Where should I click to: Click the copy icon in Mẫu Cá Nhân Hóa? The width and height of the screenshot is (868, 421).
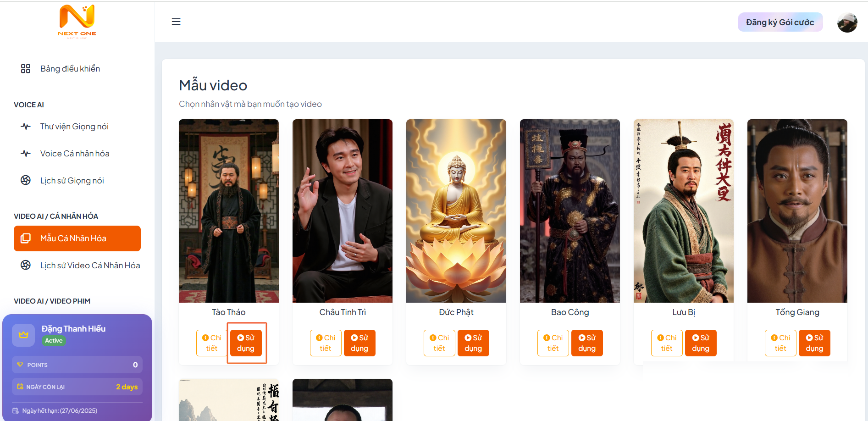tap(26, 238)
